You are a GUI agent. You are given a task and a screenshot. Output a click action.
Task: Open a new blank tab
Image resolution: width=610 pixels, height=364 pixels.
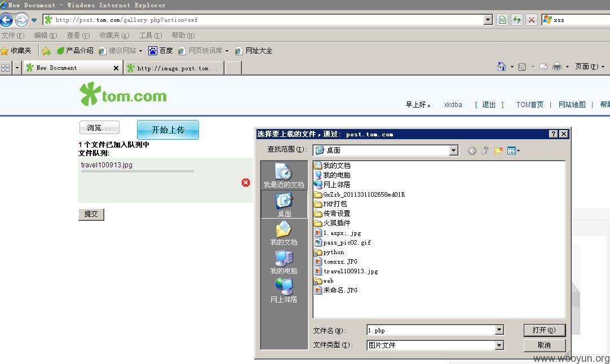233,68
